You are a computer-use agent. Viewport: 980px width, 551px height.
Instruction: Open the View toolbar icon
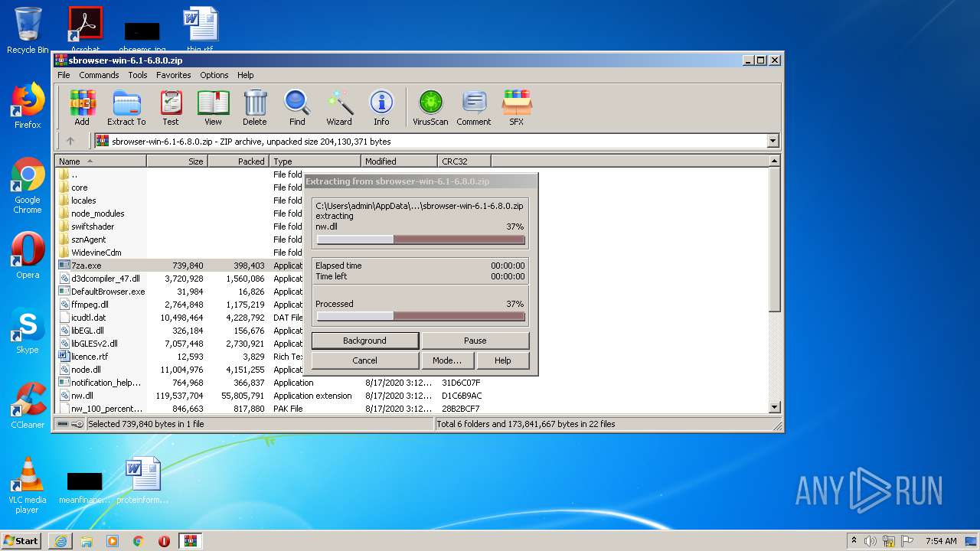click(x=213, y=107)
